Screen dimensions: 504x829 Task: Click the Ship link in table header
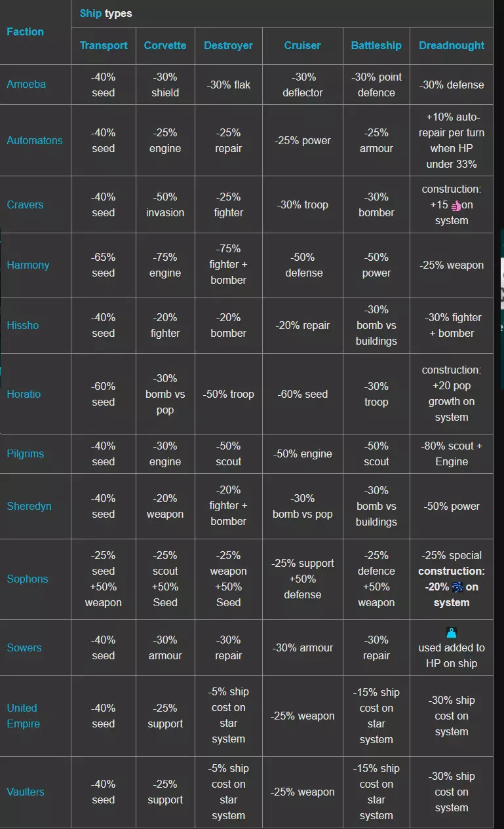click(90, 13)
